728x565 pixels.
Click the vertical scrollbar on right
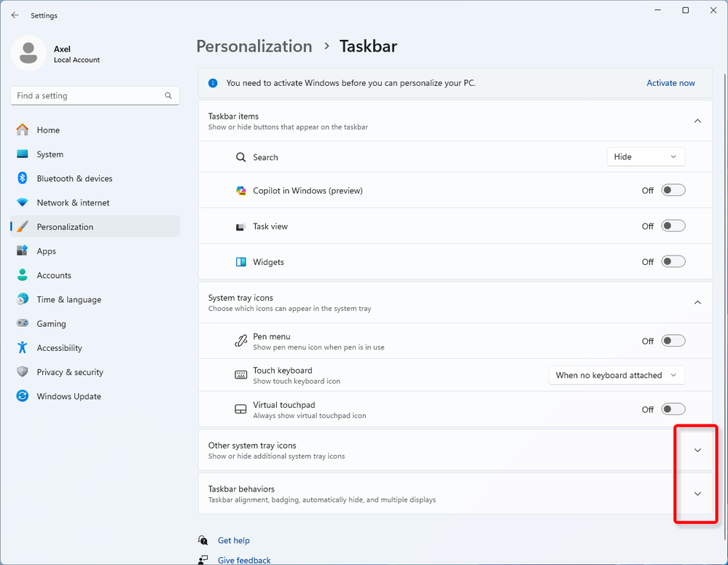tap(725, 306)
